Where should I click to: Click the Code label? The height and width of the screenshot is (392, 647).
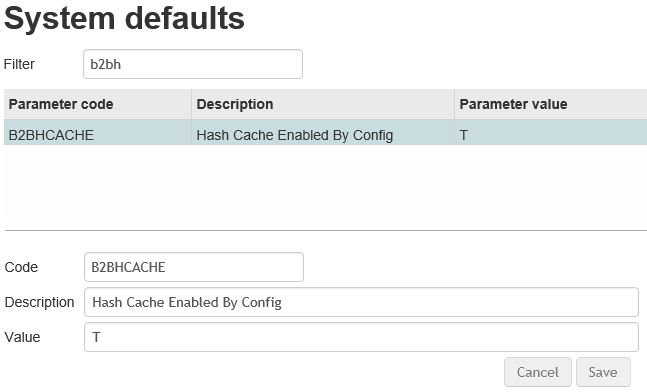click(x=21, y=267)
